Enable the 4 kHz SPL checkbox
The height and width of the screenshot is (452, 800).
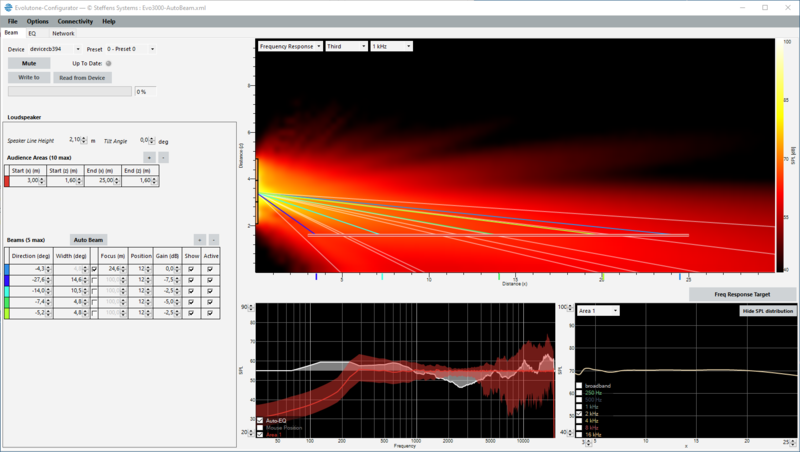579,421
